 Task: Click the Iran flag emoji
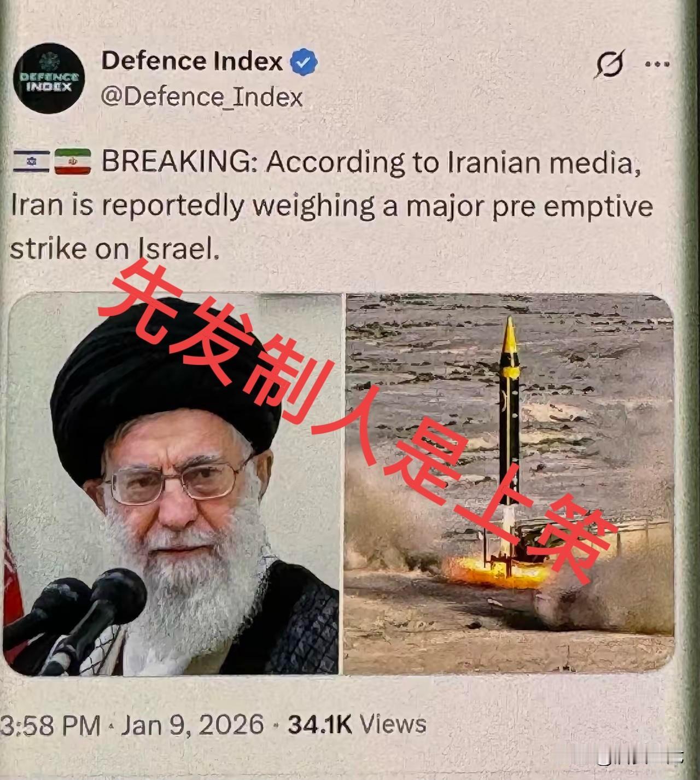(72, 161)
